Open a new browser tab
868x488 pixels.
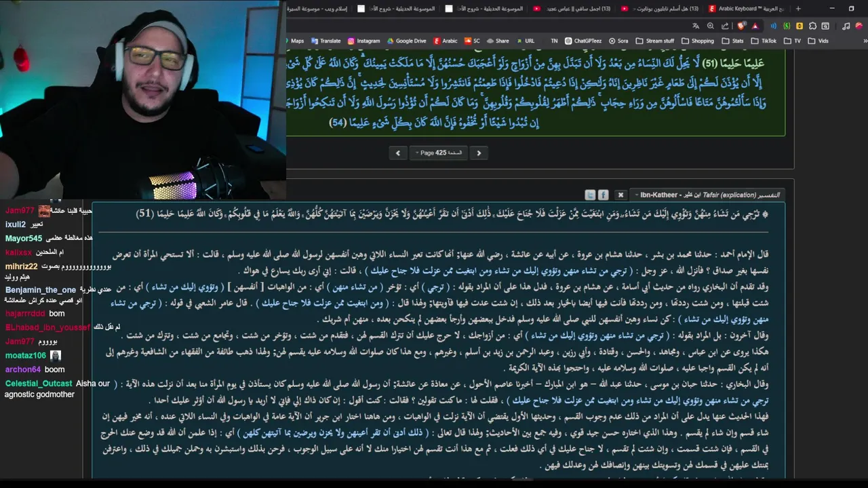797,9
